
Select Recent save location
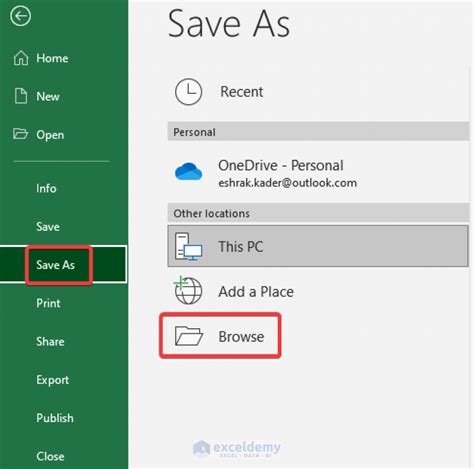coord(318,92)
